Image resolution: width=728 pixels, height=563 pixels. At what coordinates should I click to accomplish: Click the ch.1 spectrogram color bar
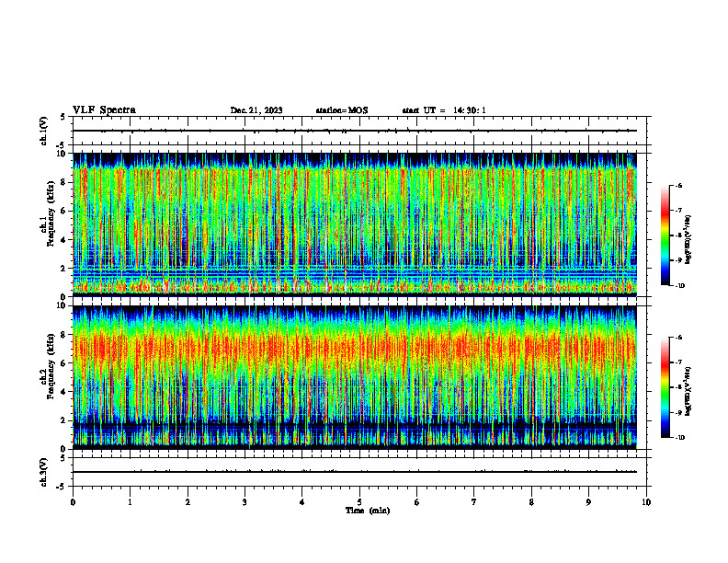(665, 236)
